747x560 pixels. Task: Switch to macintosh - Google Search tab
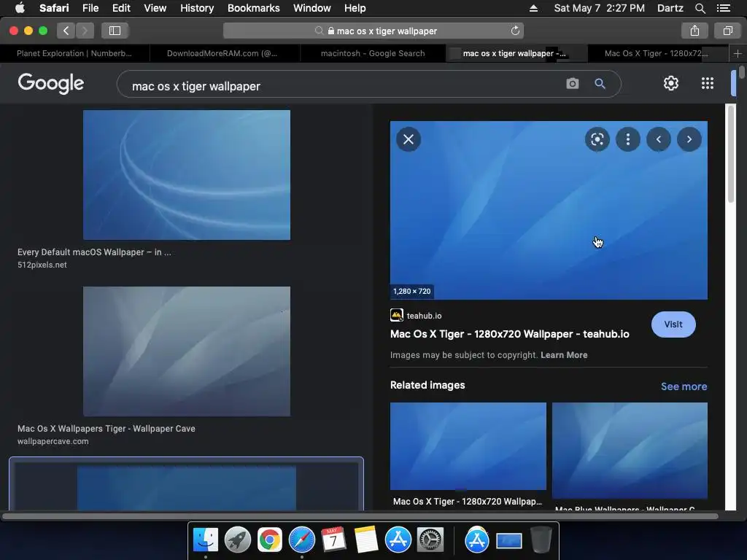pyautogui.click(x=373, y=53)
